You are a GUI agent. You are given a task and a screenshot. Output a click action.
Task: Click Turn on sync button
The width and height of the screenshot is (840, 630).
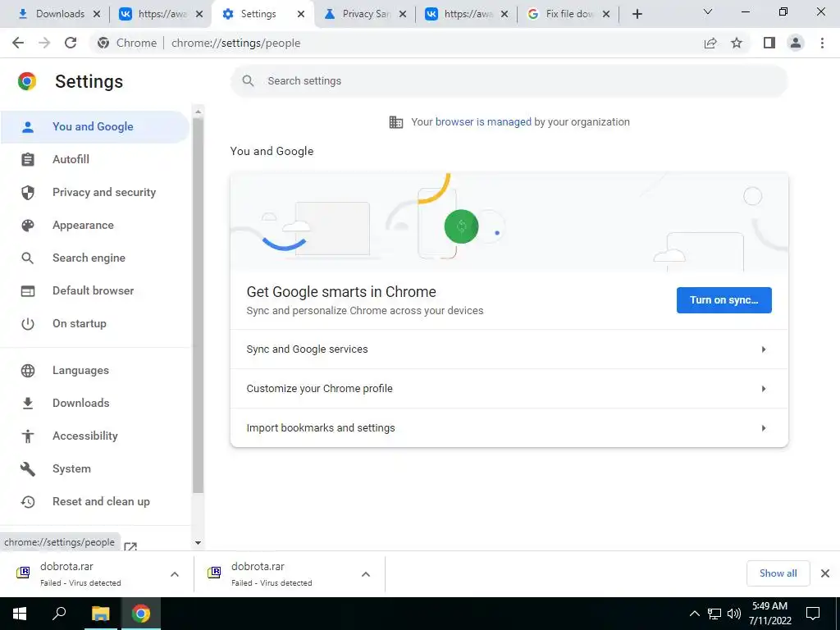[724, 300]
